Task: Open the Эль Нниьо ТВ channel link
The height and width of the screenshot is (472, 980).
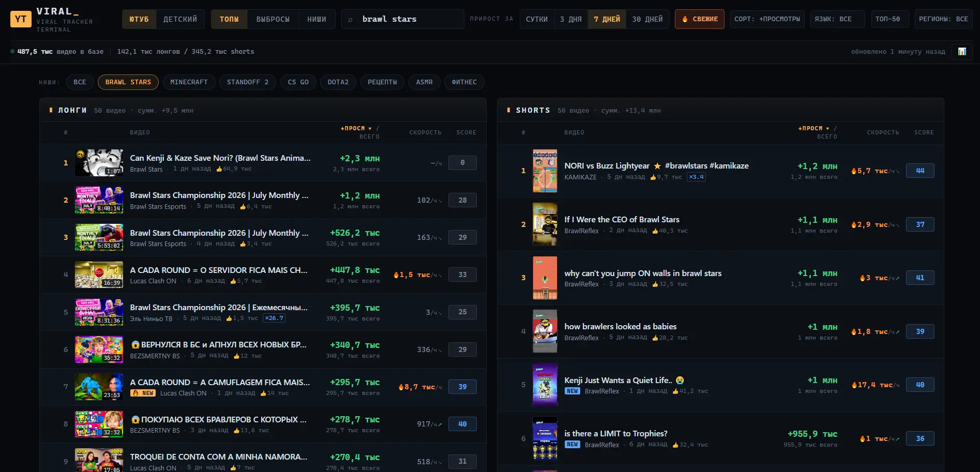Action: (x=151, y=318)
